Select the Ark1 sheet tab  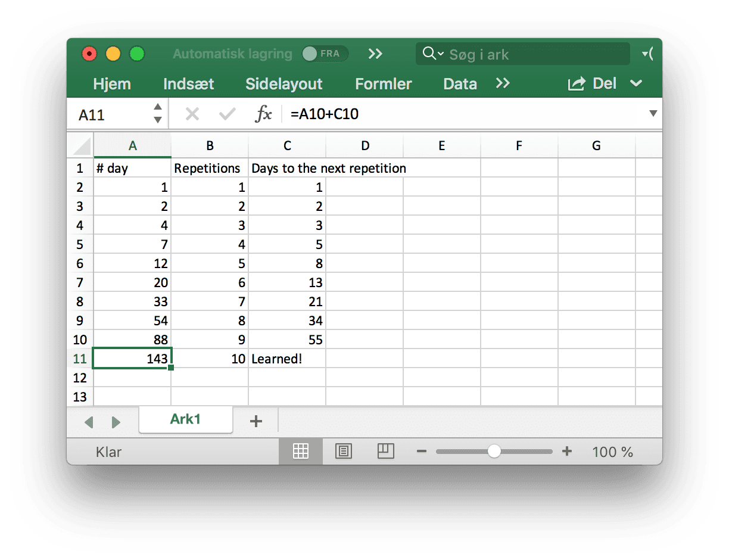tap(185, 419)
